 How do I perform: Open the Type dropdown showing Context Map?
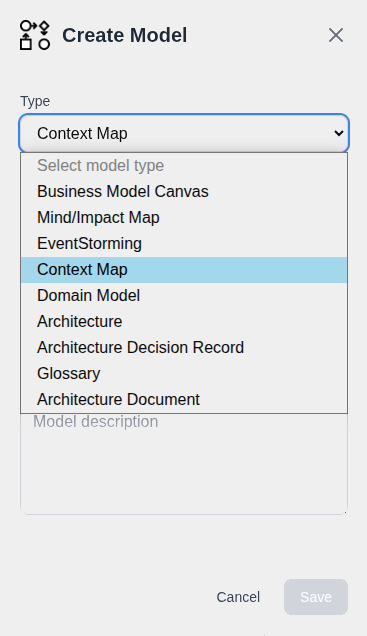point(184,133)
